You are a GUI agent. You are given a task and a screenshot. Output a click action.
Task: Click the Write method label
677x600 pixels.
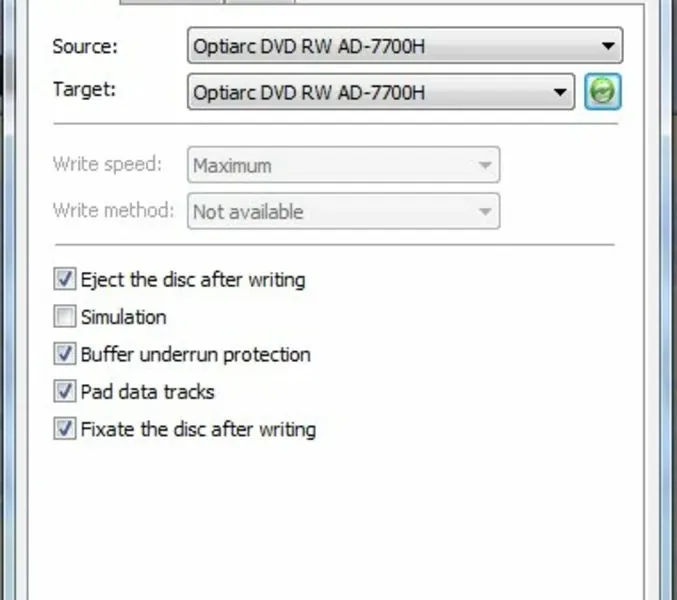pos(114,211)
